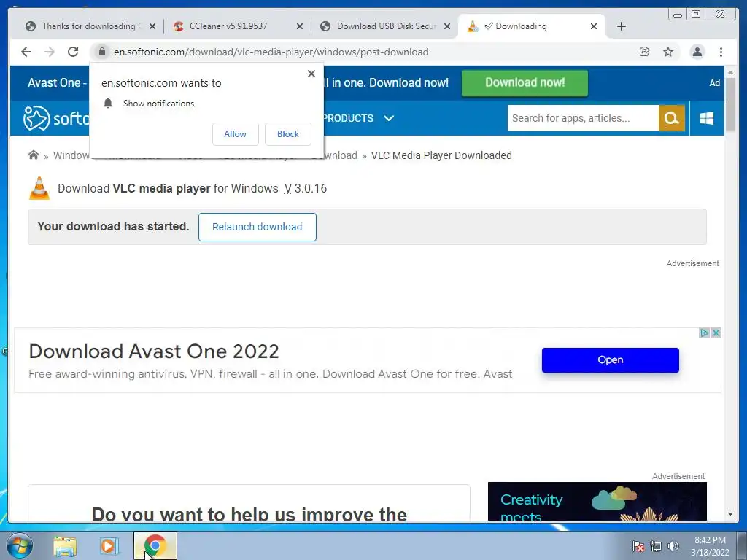This screenshot has width=747, height=560.
Task: Open the Creativity meets advertisement
Action: tap(597, 501)
